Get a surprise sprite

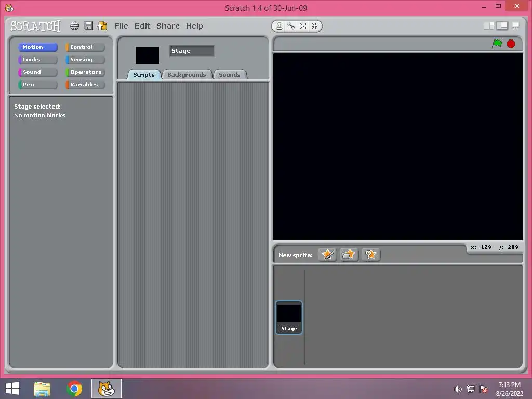(x=370, y=255)
